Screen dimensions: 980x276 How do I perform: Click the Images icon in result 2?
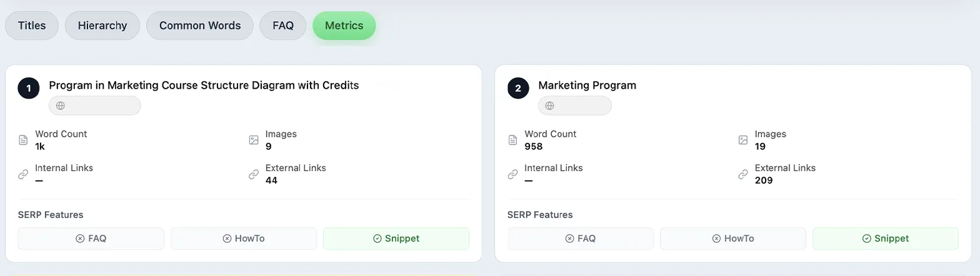(743, 140)
